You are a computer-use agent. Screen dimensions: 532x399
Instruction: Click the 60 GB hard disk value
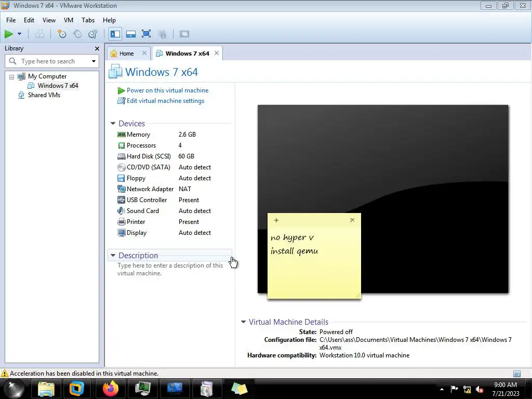[187, 156]
